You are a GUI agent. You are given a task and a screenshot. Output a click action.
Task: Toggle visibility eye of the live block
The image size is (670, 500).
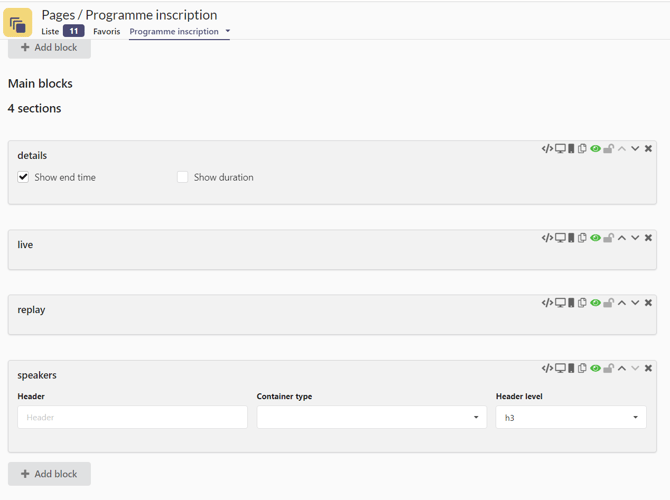[x=595, y=238]
